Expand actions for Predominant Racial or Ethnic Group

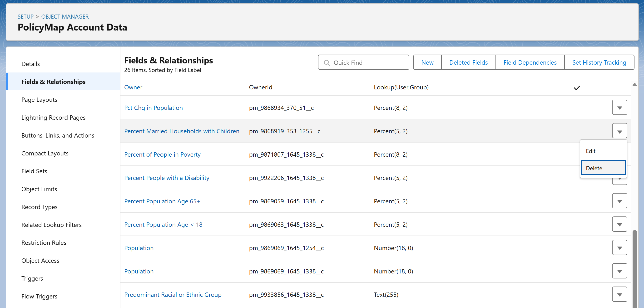pyautogui.click(x=619, y=294)
